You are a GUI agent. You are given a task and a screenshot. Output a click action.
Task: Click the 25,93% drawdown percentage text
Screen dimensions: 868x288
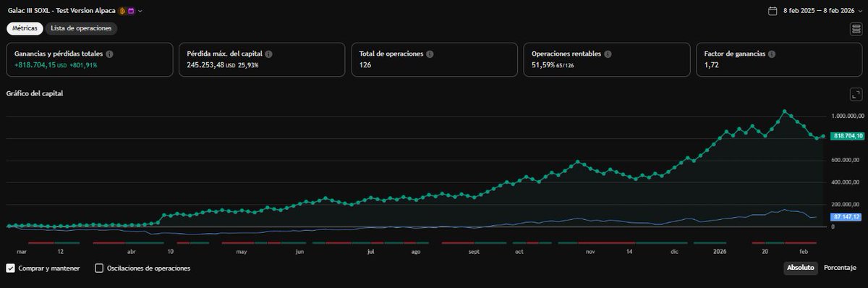[248, 65]
